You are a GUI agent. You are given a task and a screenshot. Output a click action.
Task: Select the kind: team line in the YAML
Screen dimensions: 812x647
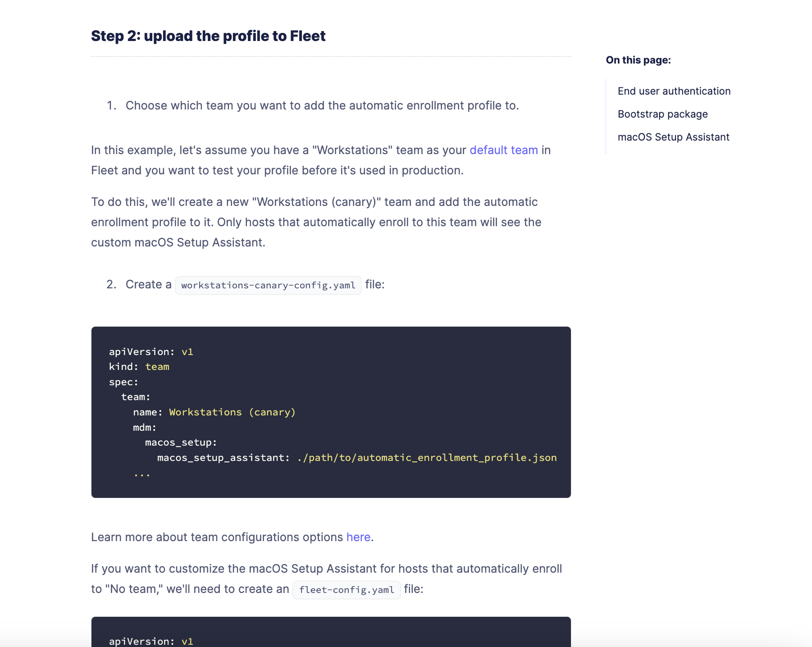139,366
